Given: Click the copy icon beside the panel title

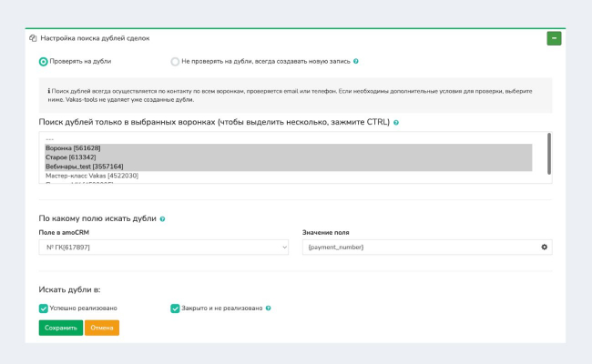Looking at the screenshot, I should 33,38.
